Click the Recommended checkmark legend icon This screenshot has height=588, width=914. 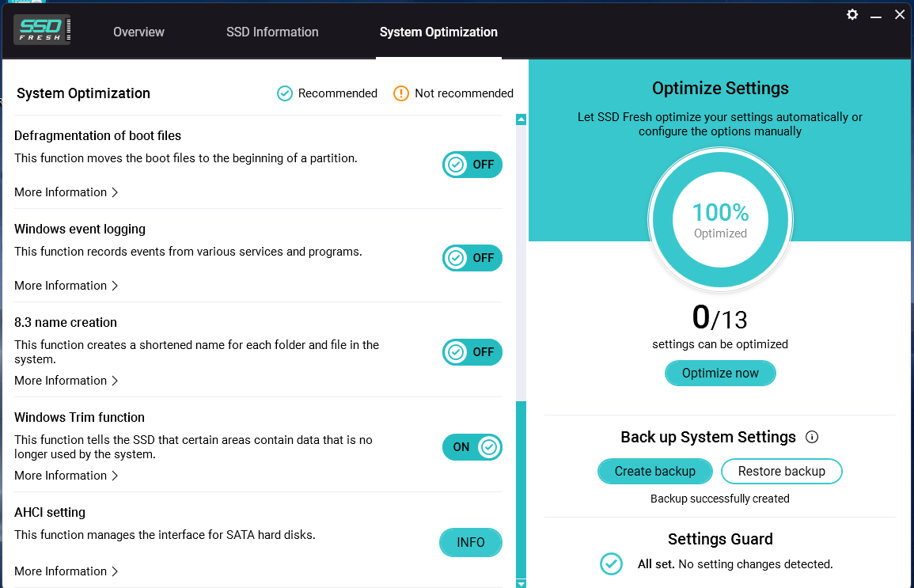tap(284, 93)
